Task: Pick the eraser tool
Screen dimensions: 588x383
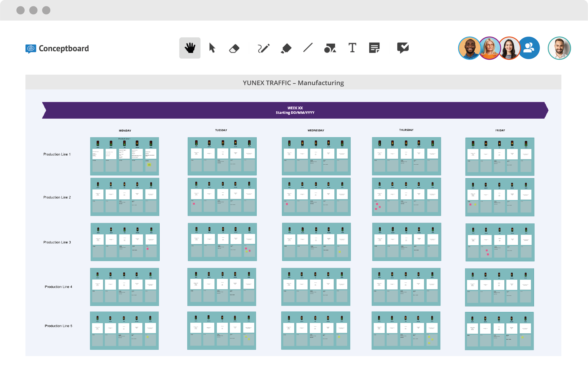Action: pyautogui.click(x=234, y=48)
